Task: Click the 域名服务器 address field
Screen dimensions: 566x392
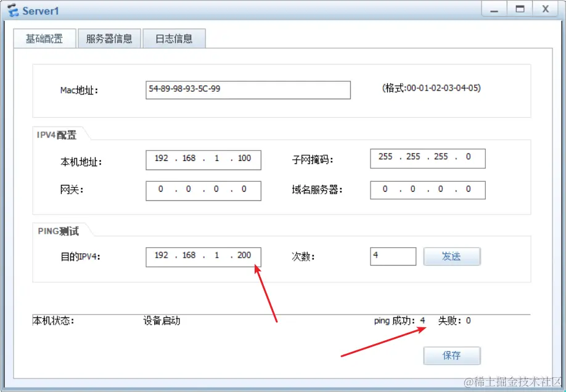Action: pyautogui.click(x=428, y=190)
